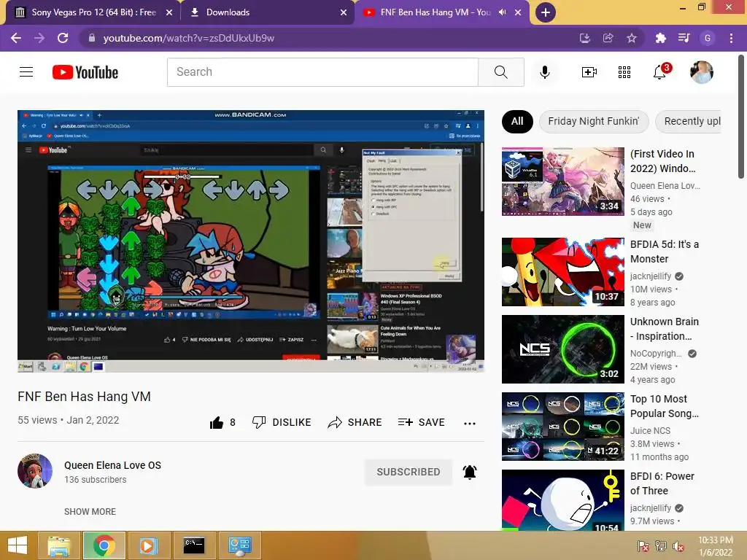This screenshot has height=560, width=747.
Task: Bookmark this page with star icon
Action: [631, 38]
